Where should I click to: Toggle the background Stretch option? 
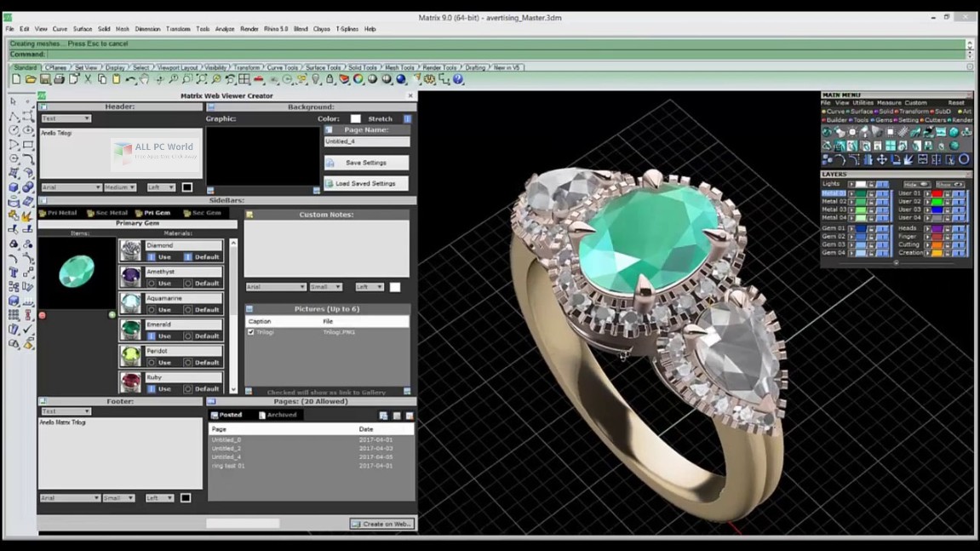pyautogui.click(x=407, y=119)
